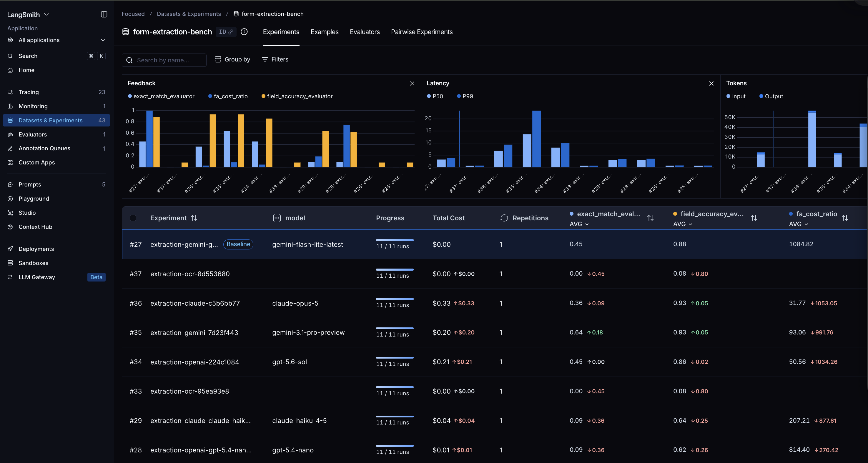Switch to Pairwise Experiments tab
The image size is (868, 463).
pyautogui.click(x=422, y=32)
